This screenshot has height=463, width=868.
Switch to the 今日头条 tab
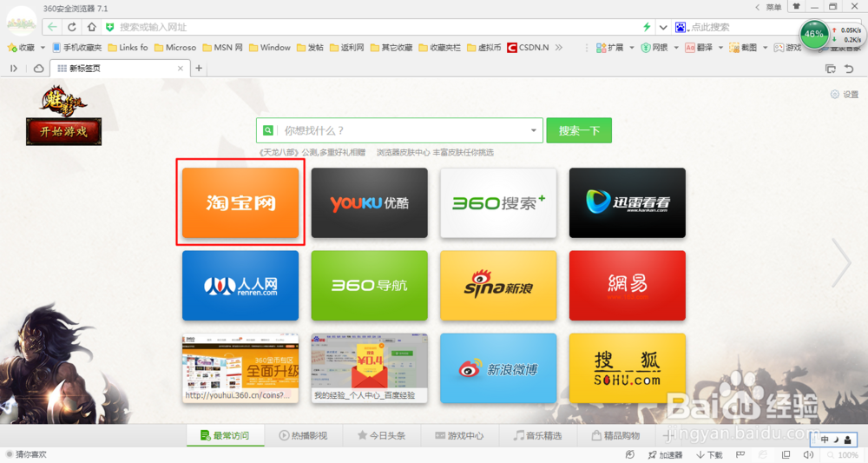pos(381,436)
